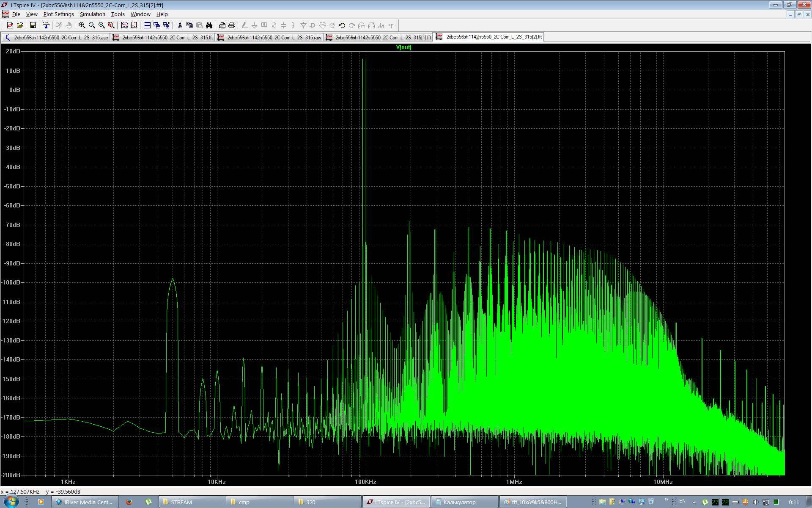Image resolution: width=812 pixels, height=508 pixels.
Task: Click the system tray volume icon
Action: coord(756,502)
